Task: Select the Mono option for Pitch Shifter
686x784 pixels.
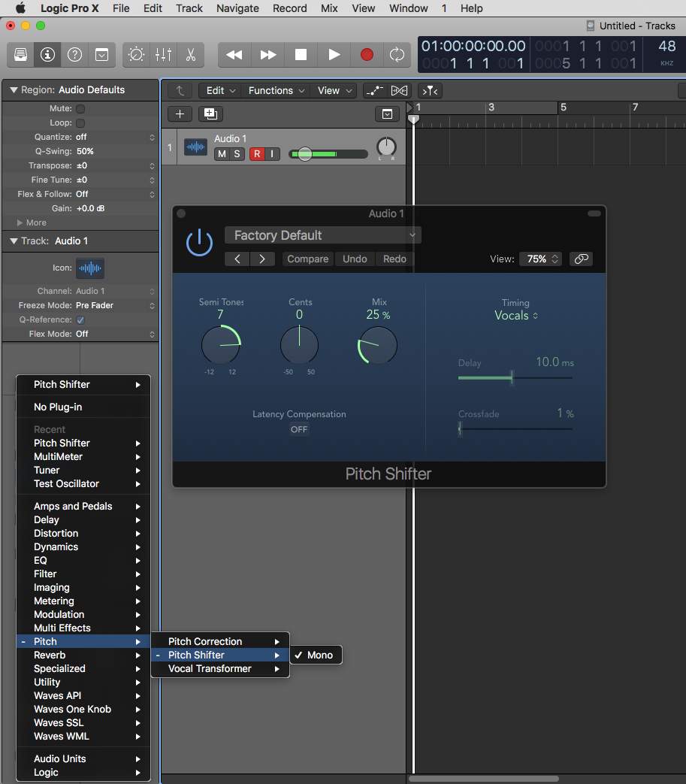Action: [x=316, y=655]
